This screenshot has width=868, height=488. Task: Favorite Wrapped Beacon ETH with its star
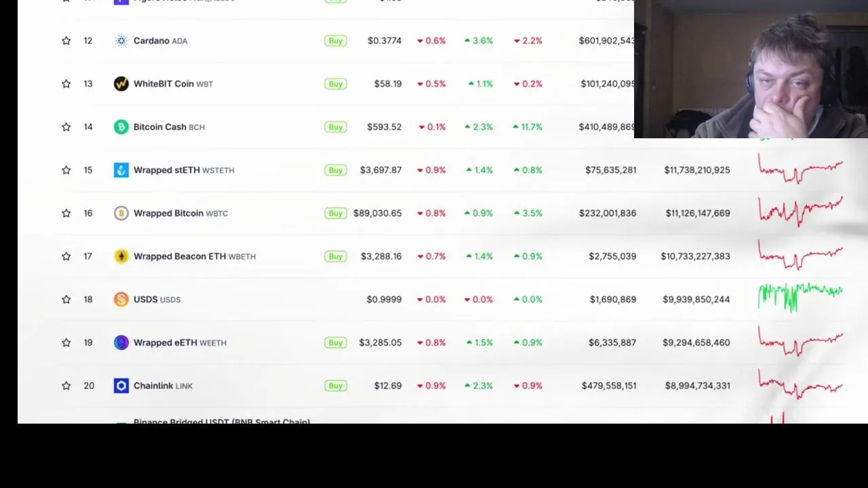[66, 256]
